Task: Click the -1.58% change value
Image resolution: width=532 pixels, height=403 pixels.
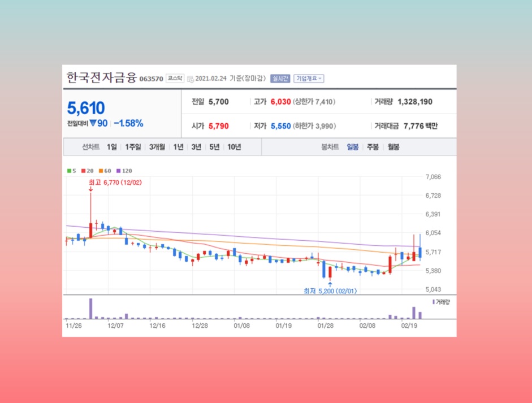Action: pyautogui.click(x=128, y=123)
